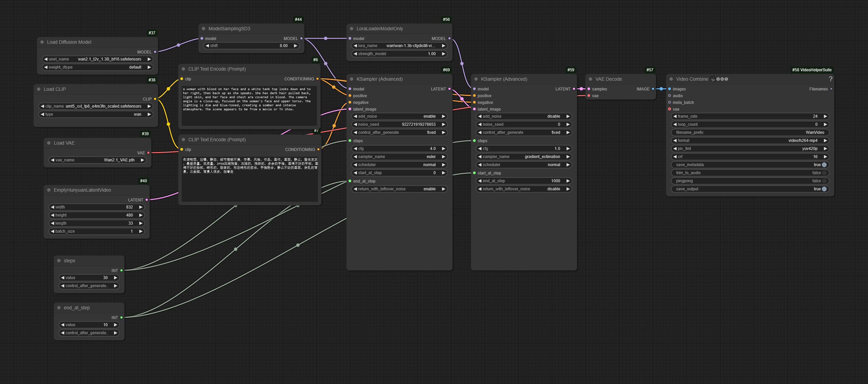
Task: Open sampler_name gradient_estimation dropdown
Action: pyautogui.click(x=523, y=157)
